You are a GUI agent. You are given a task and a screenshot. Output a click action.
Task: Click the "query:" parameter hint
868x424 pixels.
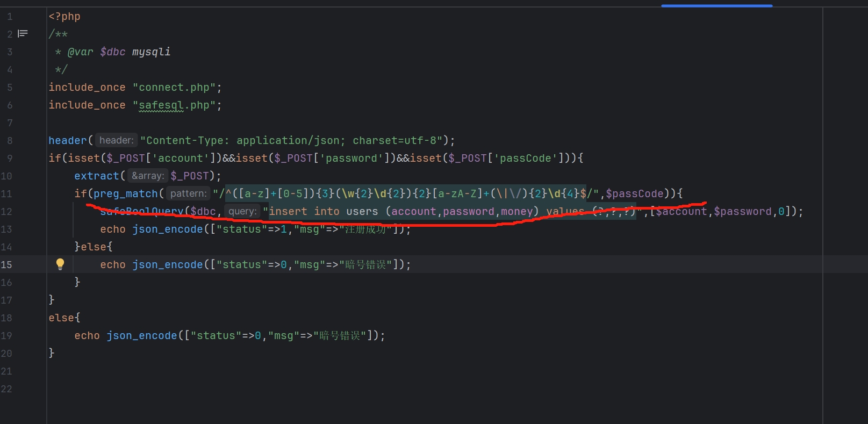pyautogui.click(x=242, y=211)
